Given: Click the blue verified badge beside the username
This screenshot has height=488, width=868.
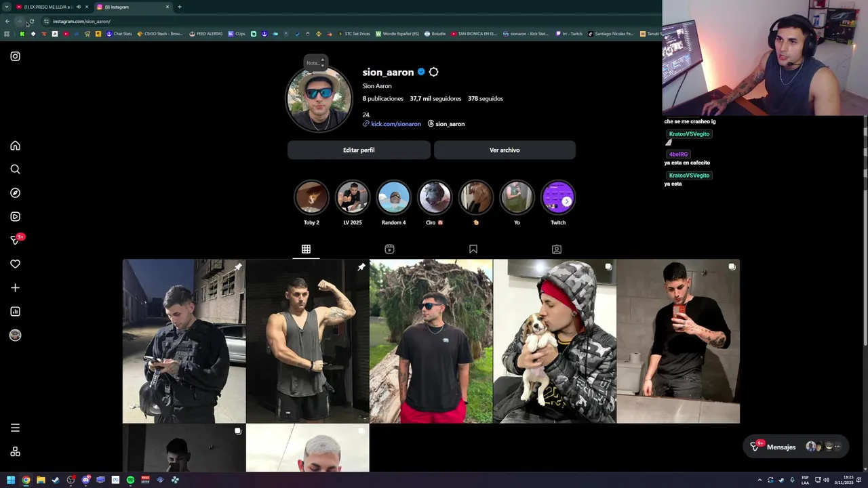Looking at the screenshot, I should pyautogui.click(x=421, y=72).
